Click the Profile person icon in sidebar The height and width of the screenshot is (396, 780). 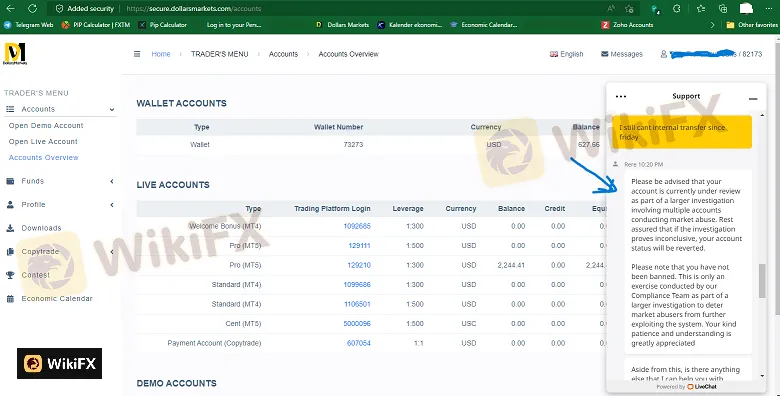coord(10,204)
